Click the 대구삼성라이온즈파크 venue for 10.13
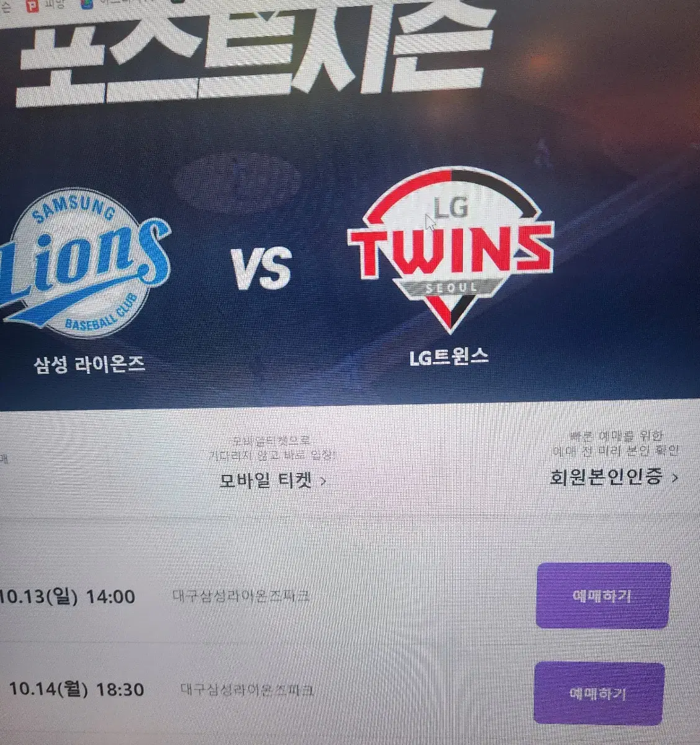 [x=241, y=597]
